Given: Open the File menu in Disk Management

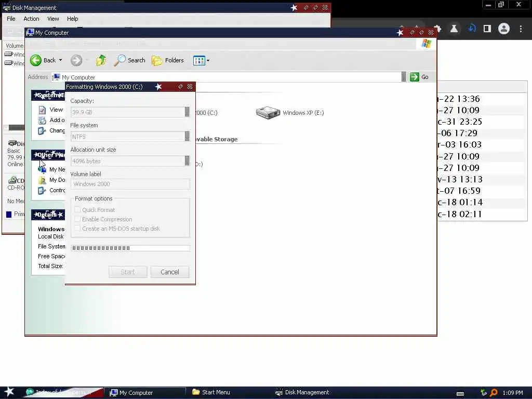Looking at the screenshot, I should pyautogui.click(x=11, y=19).
